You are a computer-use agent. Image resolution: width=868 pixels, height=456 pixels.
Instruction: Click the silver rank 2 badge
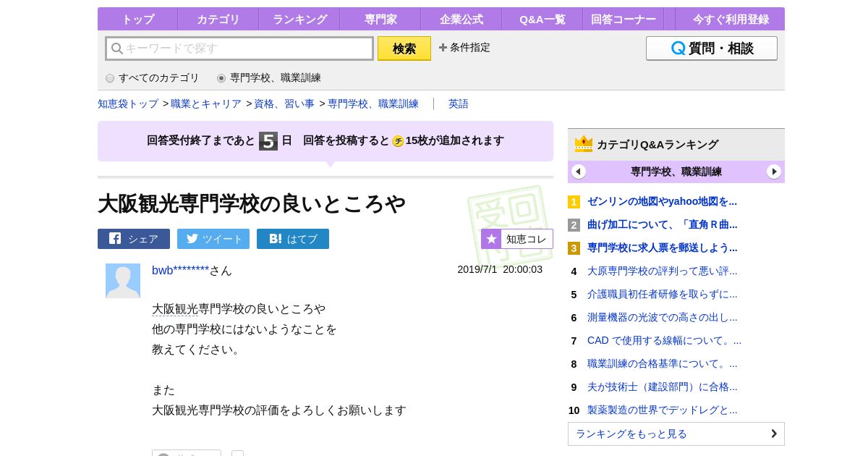(x=574, y=225)
